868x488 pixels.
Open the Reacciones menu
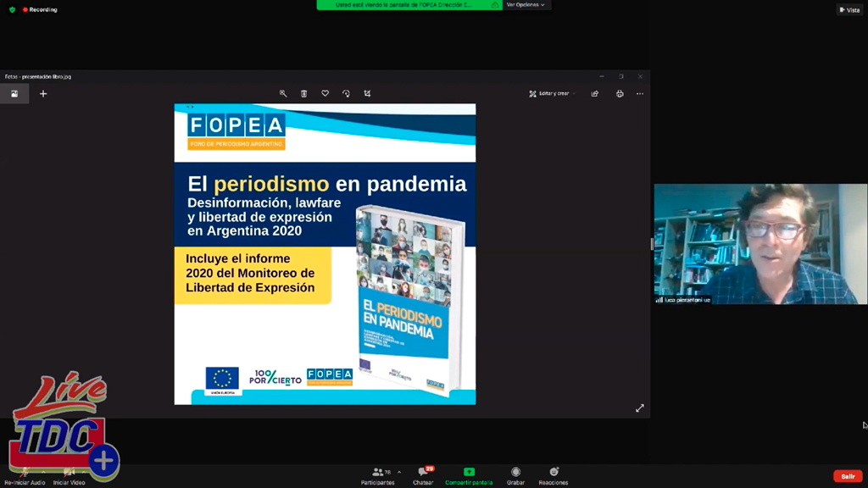[554, 475]
